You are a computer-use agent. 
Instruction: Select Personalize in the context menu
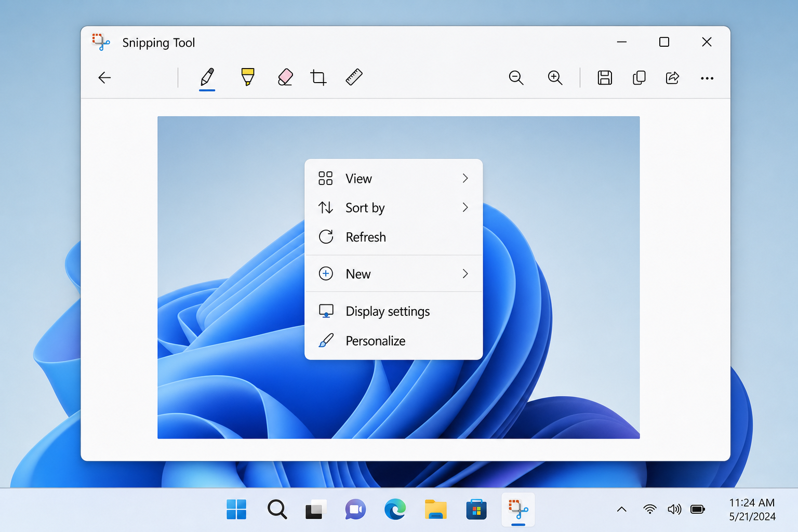[394, 341]
